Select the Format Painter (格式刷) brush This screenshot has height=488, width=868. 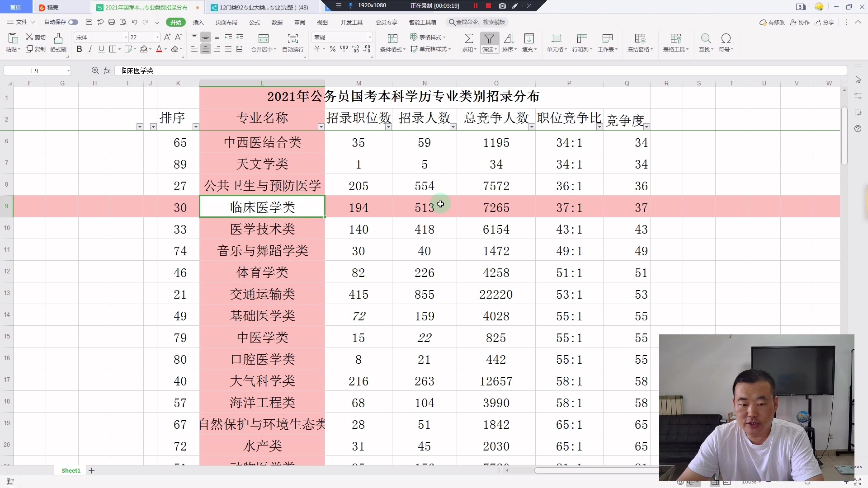58,38
